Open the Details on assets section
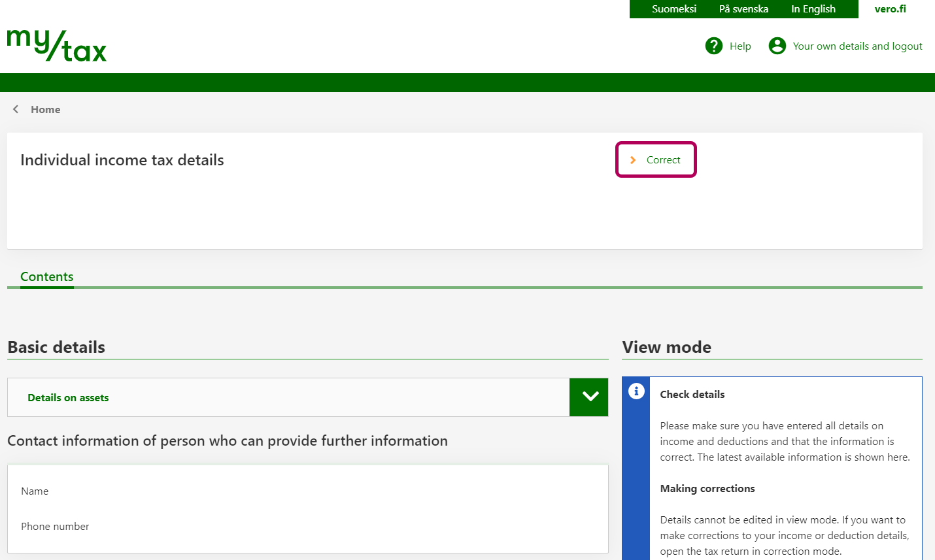 (x=68, y=397)
